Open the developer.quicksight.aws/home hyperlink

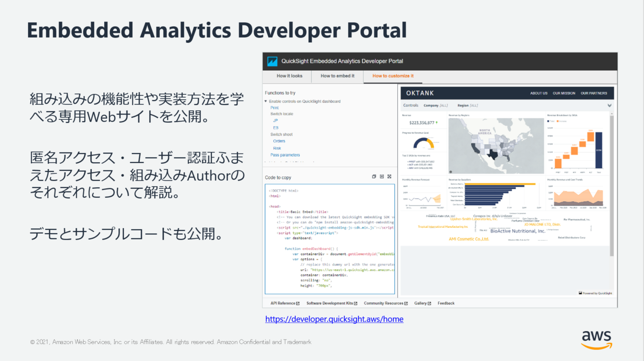[x=334, y=319]
